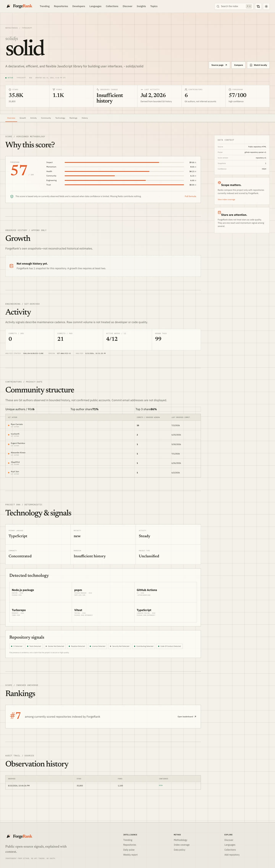Click the fork icon on Forks card
The width and height of the screenshot is (275, 868).
click(54, 90)
